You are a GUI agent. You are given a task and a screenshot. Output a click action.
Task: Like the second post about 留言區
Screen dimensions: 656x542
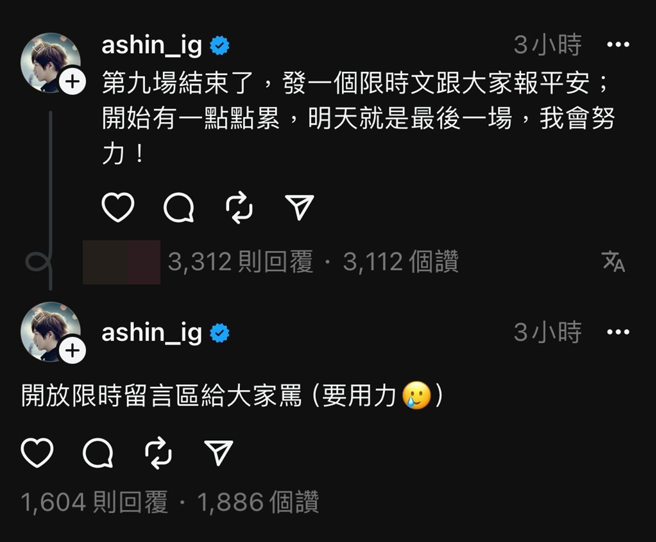coord(37,453)
